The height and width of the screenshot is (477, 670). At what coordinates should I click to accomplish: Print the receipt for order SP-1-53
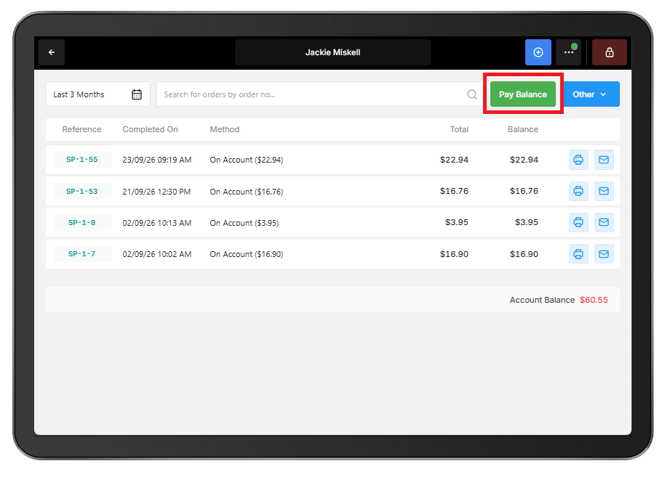coord(579,191)
